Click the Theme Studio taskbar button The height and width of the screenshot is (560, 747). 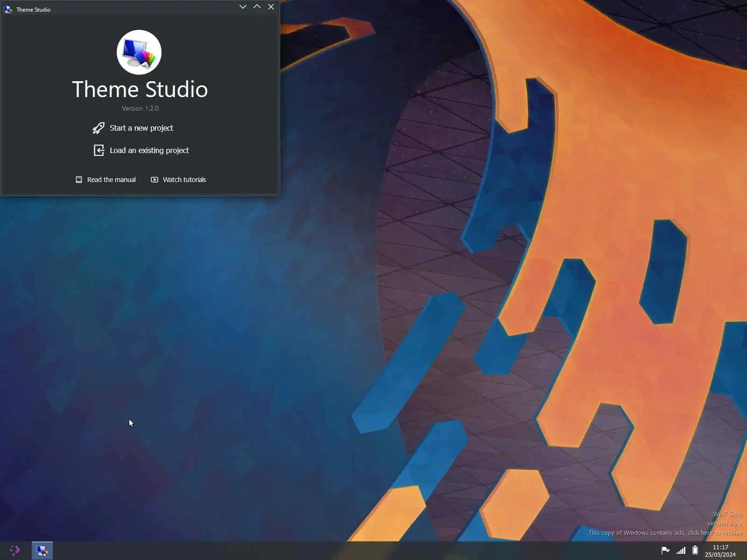[42, 551]
